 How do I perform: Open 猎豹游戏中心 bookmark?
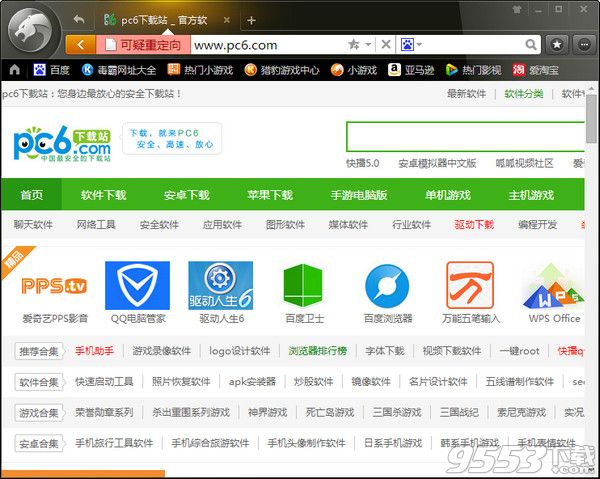[282, 70]
